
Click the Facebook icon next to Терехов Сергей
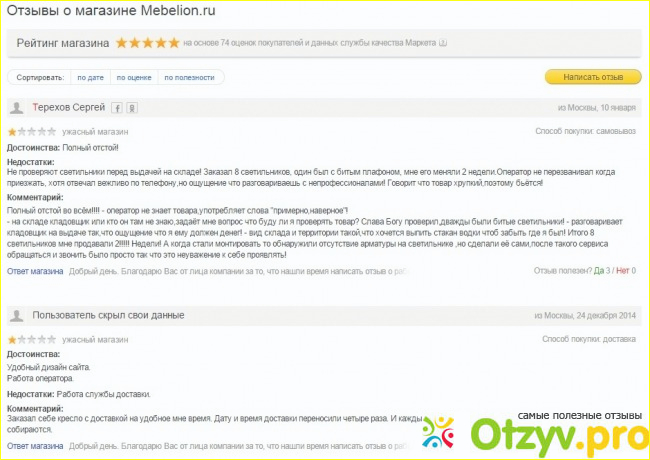(x=116, y=108)
